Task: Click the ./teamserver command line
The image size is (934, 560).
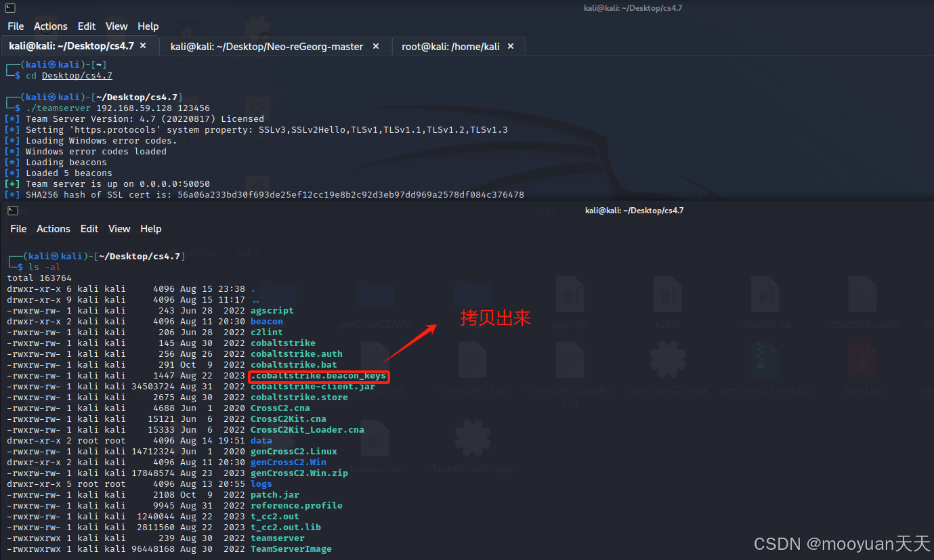Action: coord(118,108)
